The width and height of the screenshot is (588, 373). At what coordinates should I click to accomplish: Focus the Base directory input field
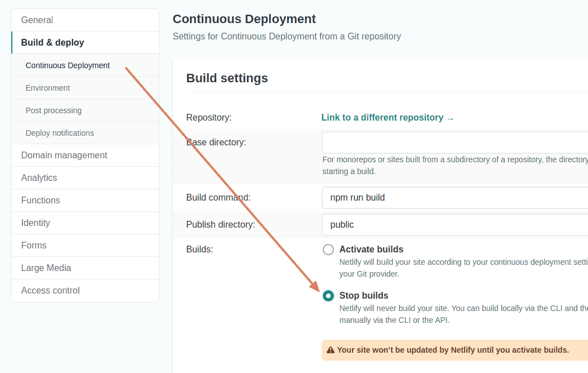[x=455, y=142]
